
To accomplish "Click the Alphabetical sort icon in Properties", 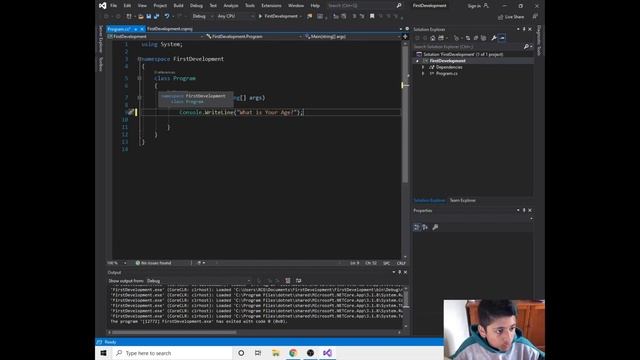I will pyautogui.click(x=425, y=227).
